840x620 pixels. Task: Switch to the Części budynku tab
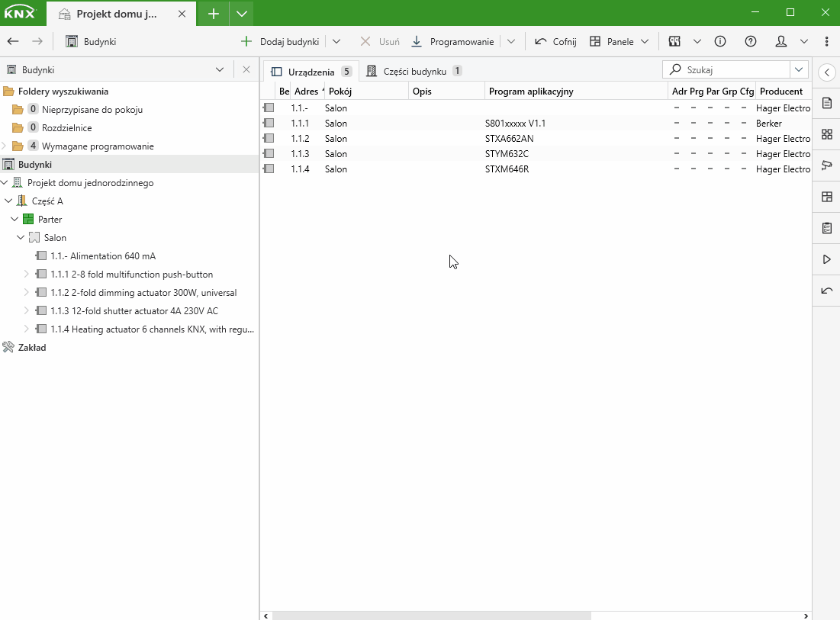pos(414,72)
